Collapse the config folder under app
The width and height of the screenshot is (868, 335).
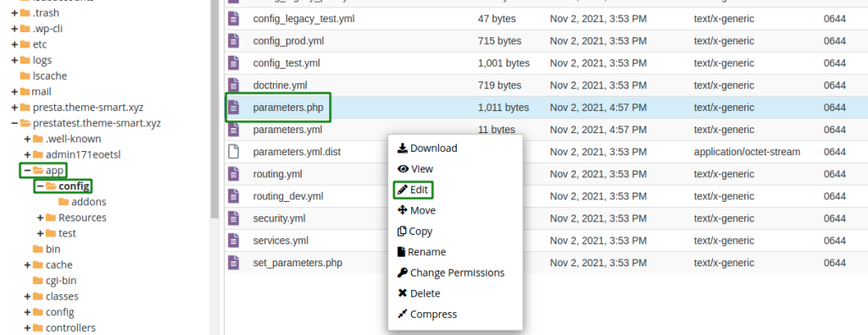click(40, 187)
